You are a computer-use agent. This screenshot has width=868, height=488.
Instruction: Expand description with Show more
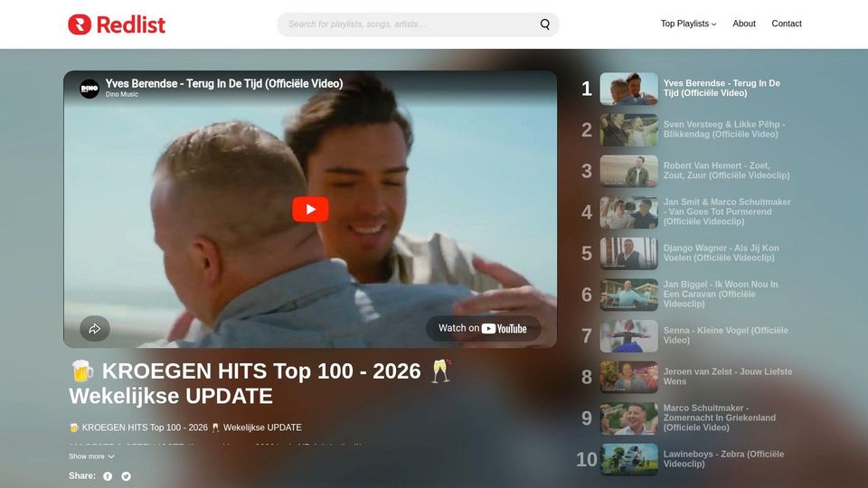point(91,456)
